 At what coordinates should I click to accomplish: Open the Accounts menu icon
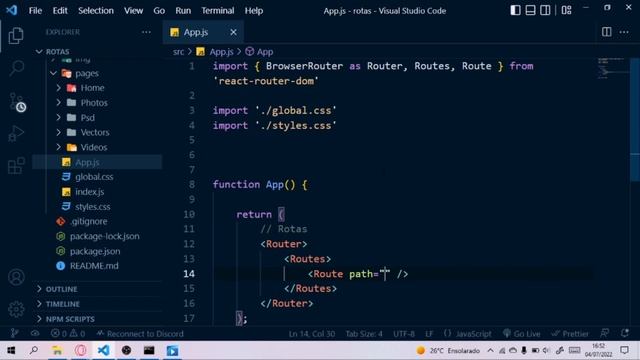[x=16, y=277]
